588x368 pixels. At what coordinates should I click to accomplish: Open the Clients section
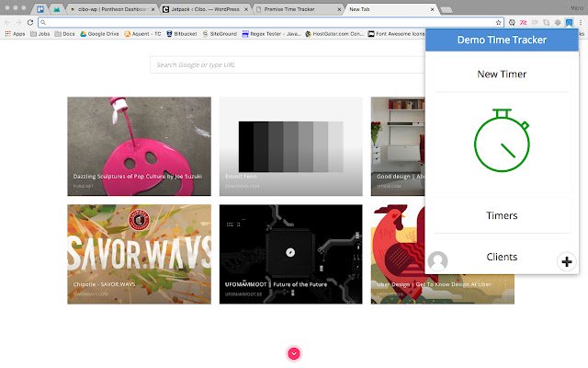click(x=502, y=257)
